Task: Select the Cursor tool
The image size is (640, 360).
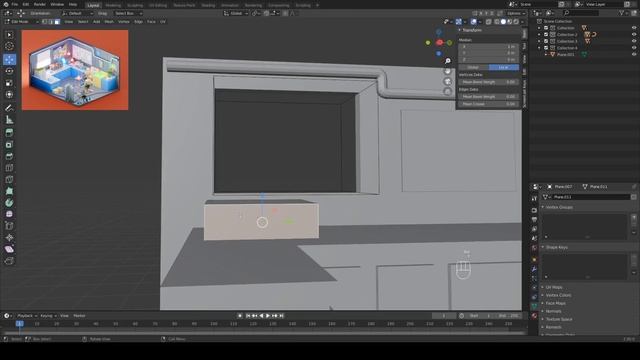Action: (x=9, y=47)
